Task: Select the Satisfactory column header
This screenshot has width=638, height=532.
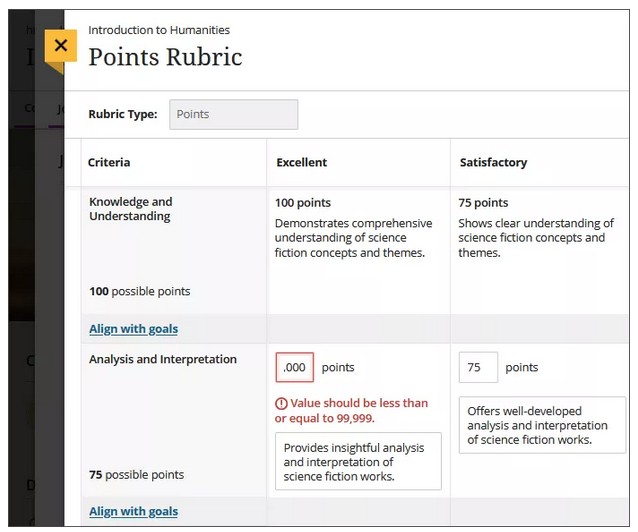Action: pos(493,162)
